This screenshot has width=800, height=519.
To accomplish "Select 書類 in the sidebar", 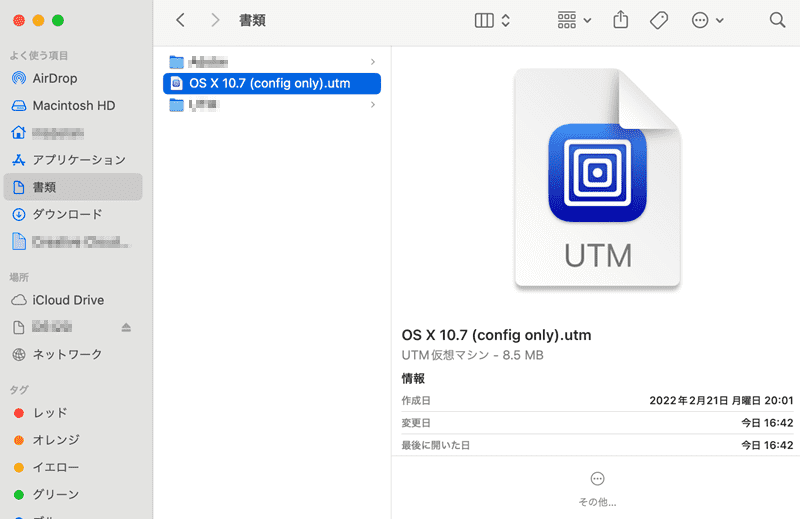I will [73, 187].
